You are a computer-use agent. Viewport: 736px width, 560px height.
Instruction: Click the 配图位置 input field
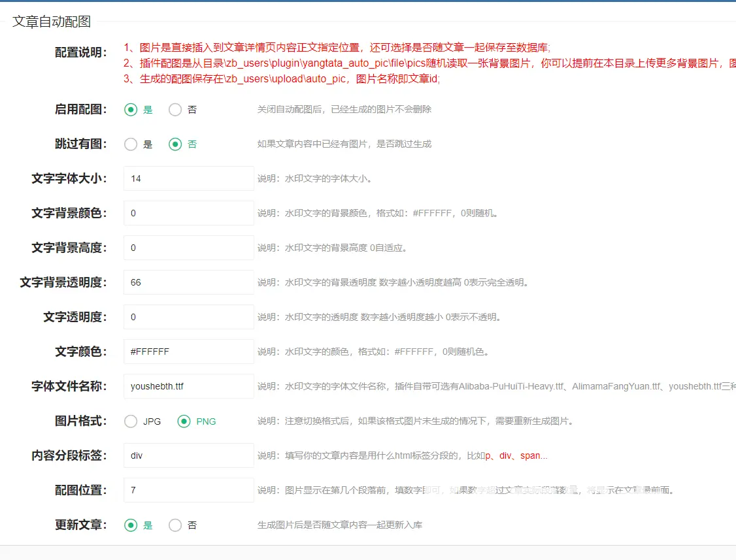coord(189,490)
